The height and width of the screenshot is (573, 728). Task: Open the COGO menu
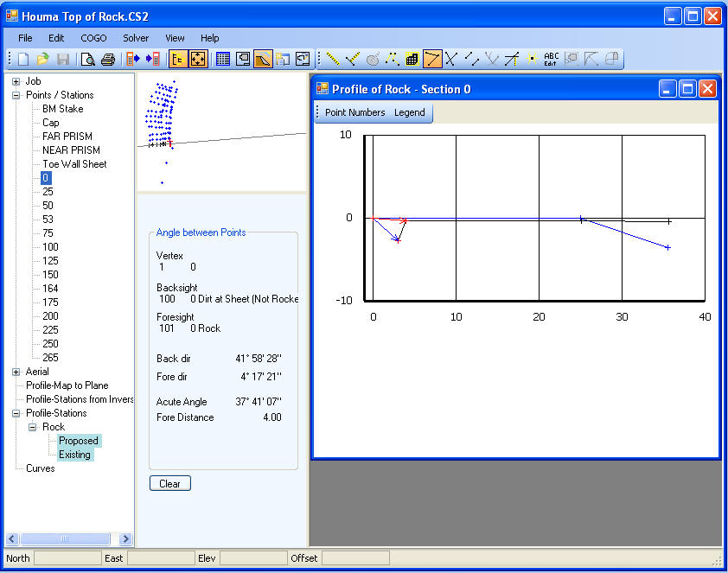(x=93, y=38)
